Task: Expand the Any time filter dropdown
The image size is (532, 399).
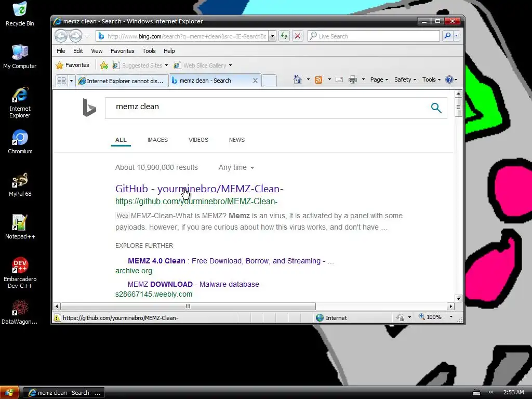Action: click(236, 167)
